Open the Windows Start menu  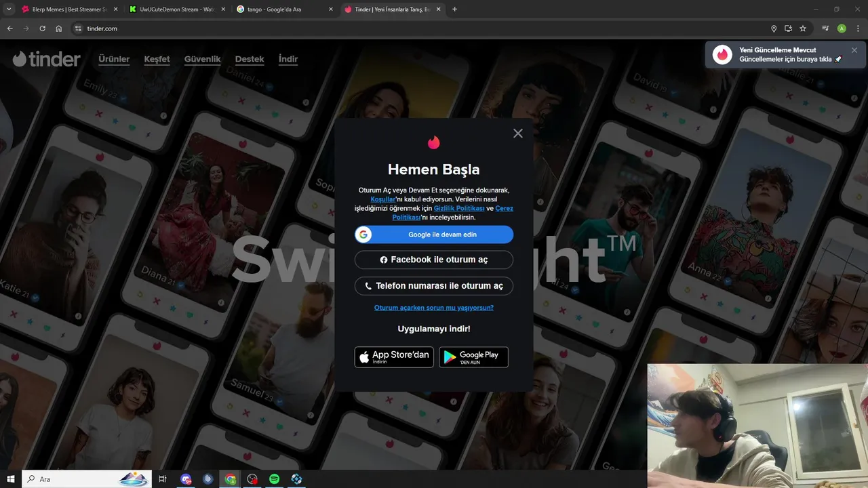pyautogui.click(x=11, y=479)
